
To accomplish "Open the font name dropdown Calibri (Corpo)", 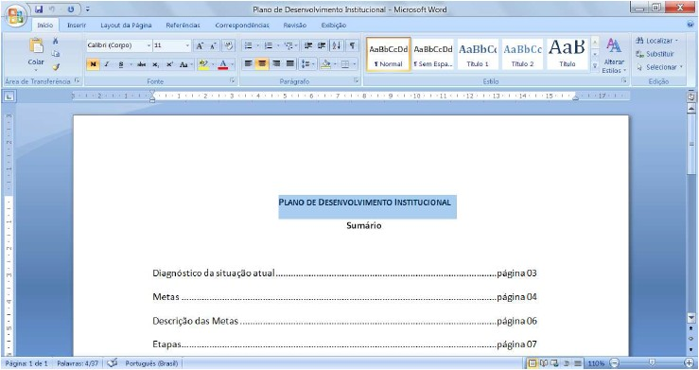I will click(149, 45).
